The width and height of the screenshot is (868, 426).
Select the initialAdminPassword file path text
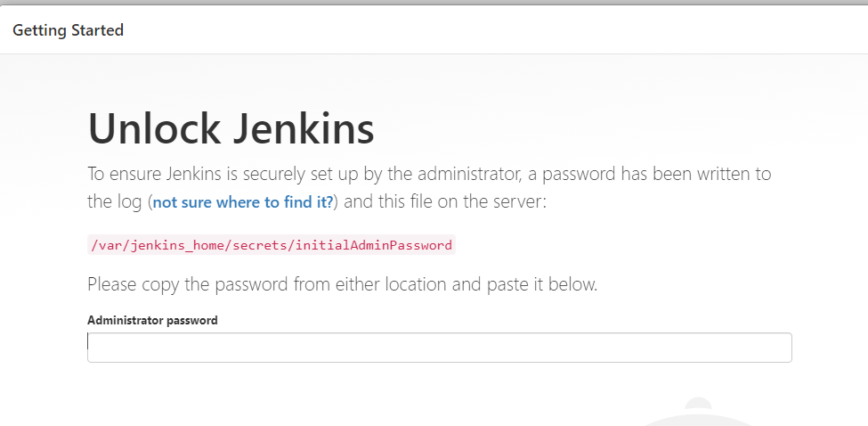click(272, 245)
